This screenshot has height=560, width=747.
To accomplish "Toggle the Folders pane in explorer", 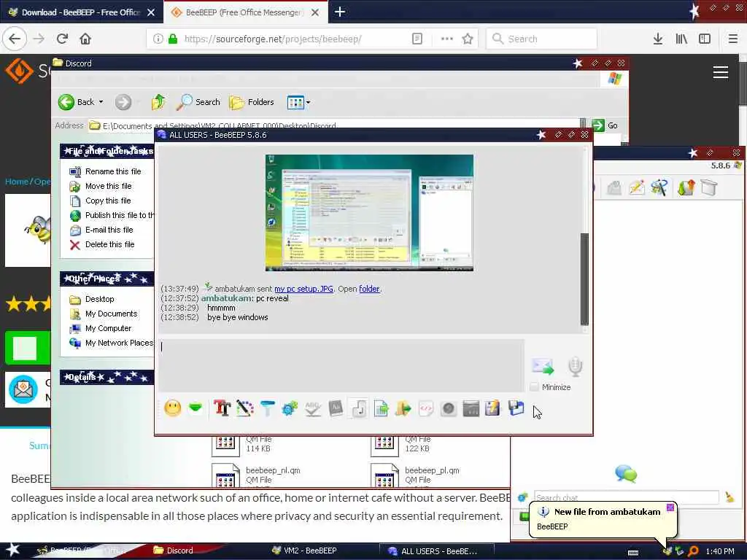I will (x=252, y=102).
